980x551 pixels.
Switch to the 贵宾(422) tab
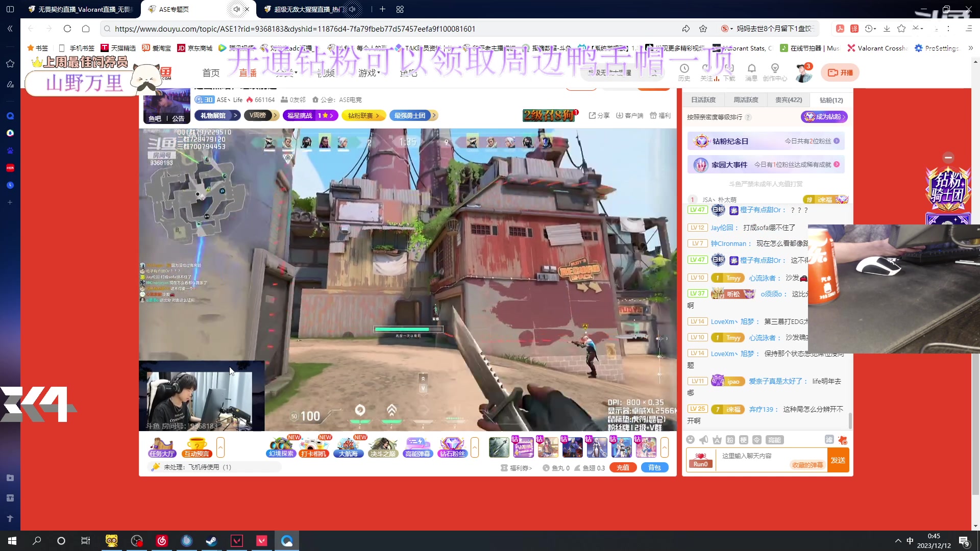pos(789,100)
